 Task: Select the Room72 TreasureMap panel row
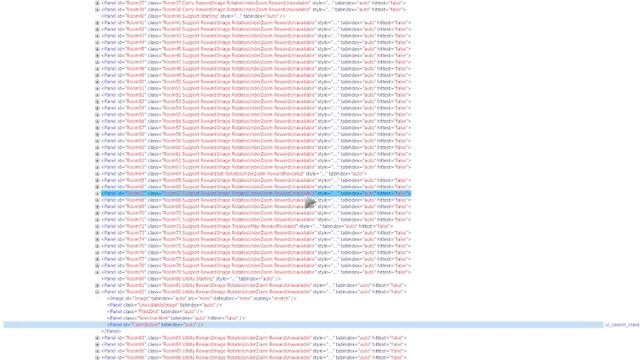coord(247,226)
